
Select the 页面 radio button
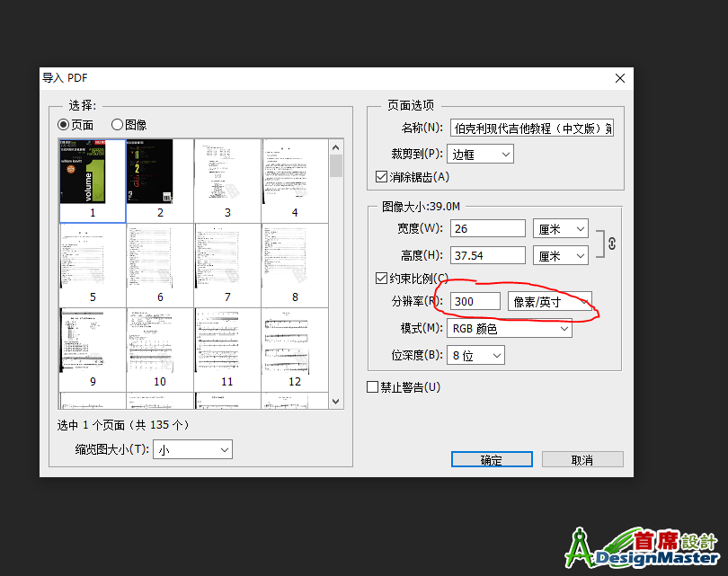(x=64, y=125)
